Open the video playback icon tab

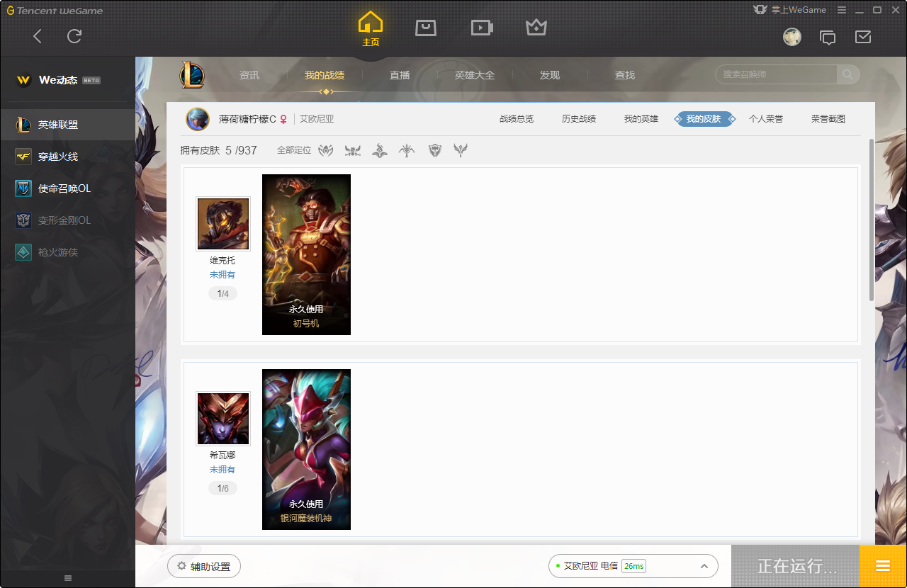pyautogui.click(x=482, y=28)
